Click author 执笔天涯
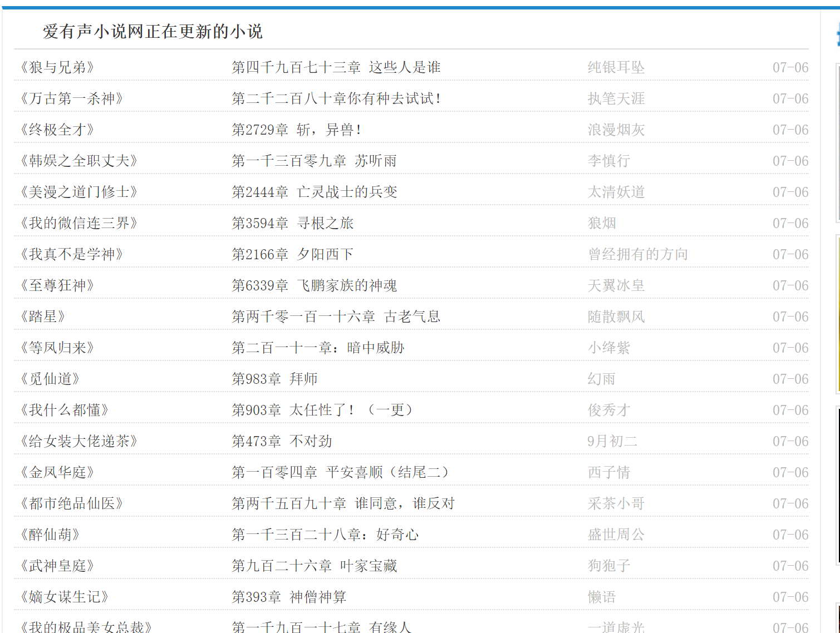Screen dimensions: 840x633 pos(616,98)
